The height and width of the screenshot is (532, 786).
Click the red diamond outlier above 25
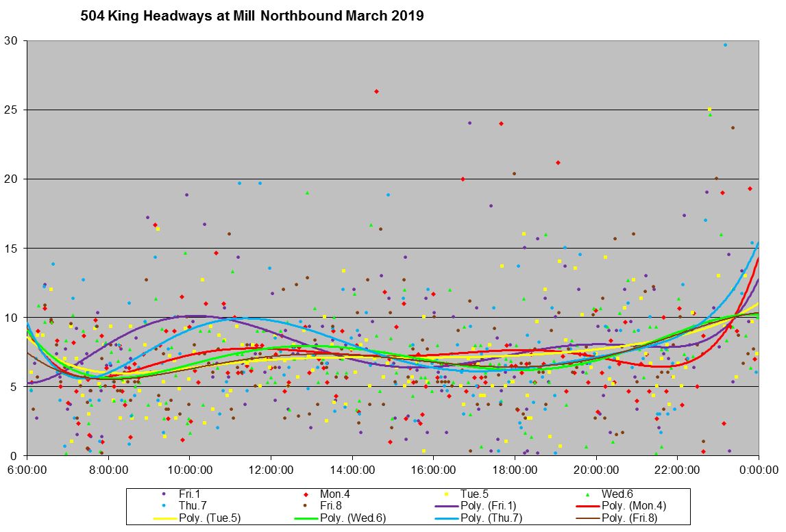376,91
